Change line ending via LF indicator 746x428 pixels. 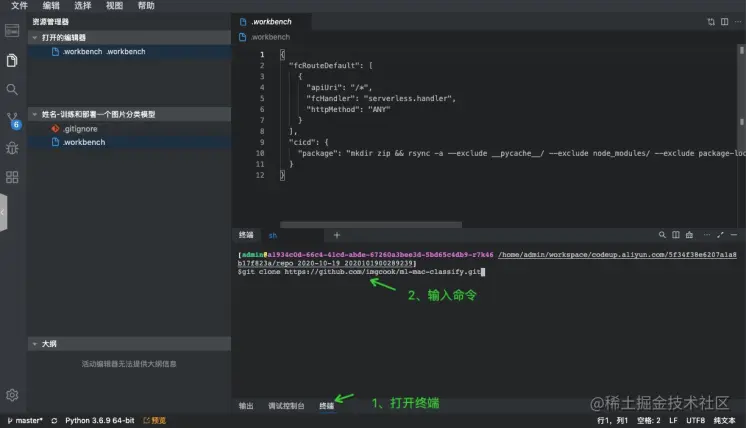tap(673, 420)
